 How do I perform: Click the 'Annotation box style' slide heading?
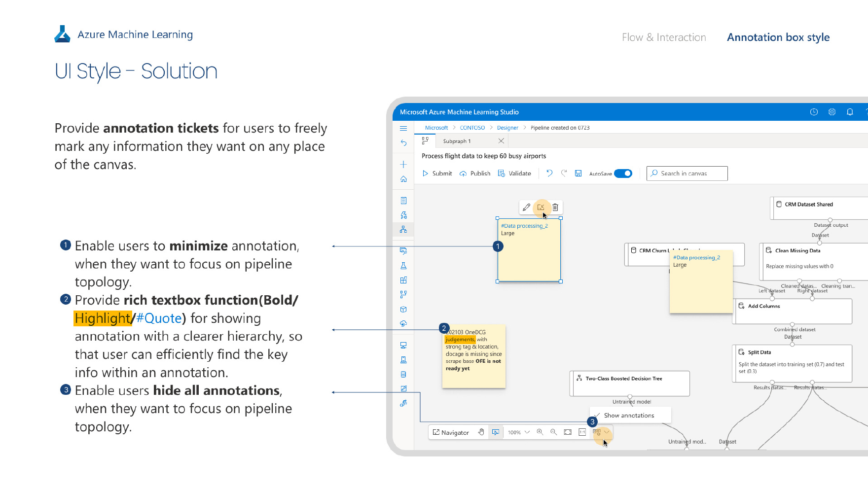coord(778,37)
